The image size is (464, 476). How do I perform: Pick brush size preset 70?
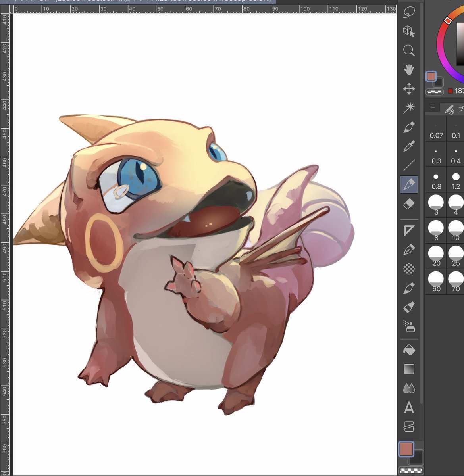(456, 282)
